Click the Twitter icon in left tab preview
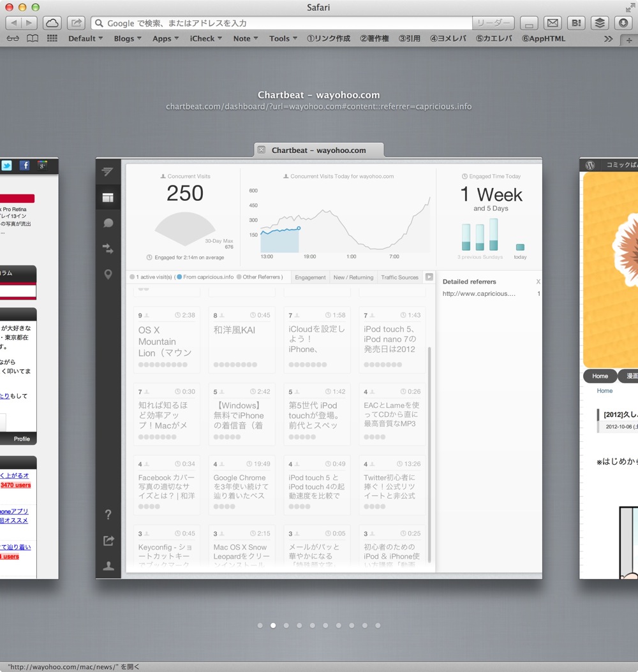638x672 pixels. pos(6,165)
